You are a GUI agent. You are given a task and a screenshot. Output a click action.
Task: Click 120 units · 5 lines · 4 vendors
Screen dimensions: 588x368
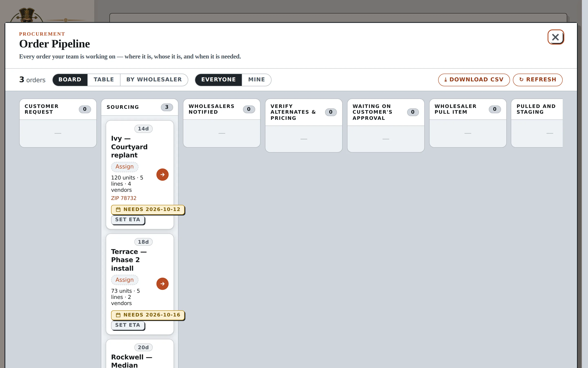(127, 184)
